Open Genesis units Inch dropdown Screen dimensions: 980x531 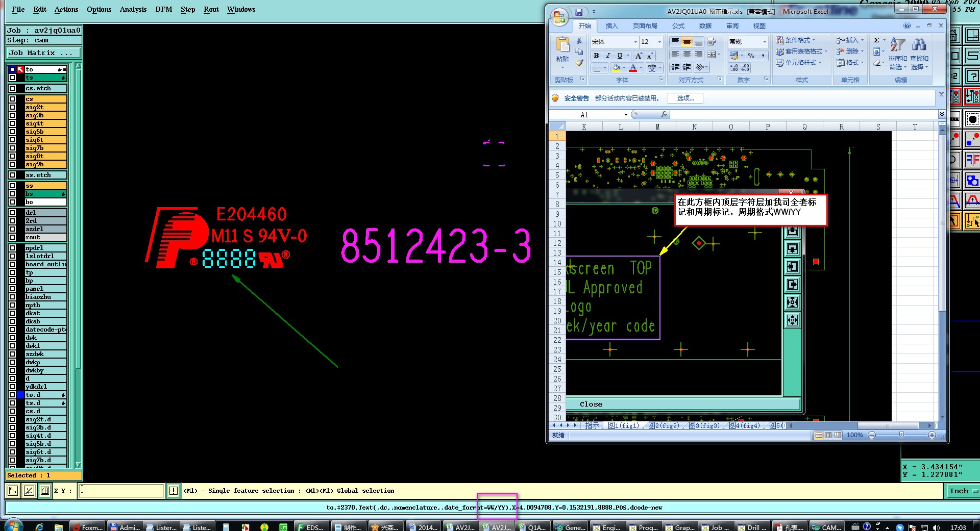[x=963, y=491]
